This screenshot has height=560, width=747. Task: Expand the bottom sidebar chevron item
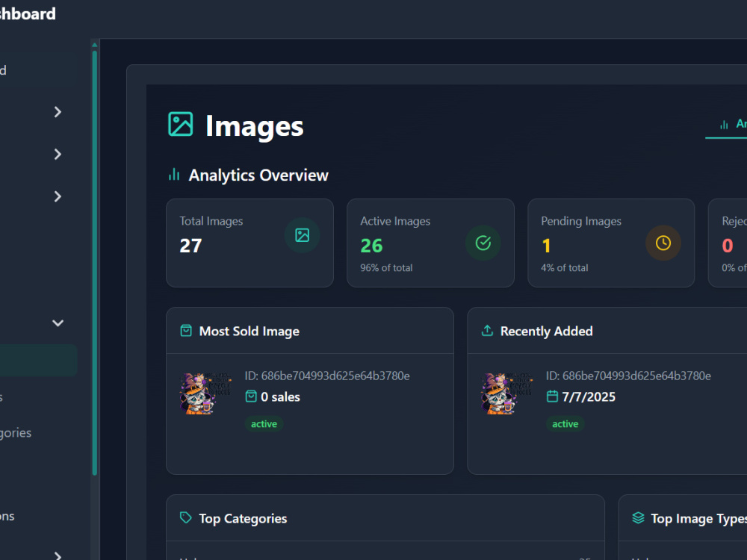58,556
